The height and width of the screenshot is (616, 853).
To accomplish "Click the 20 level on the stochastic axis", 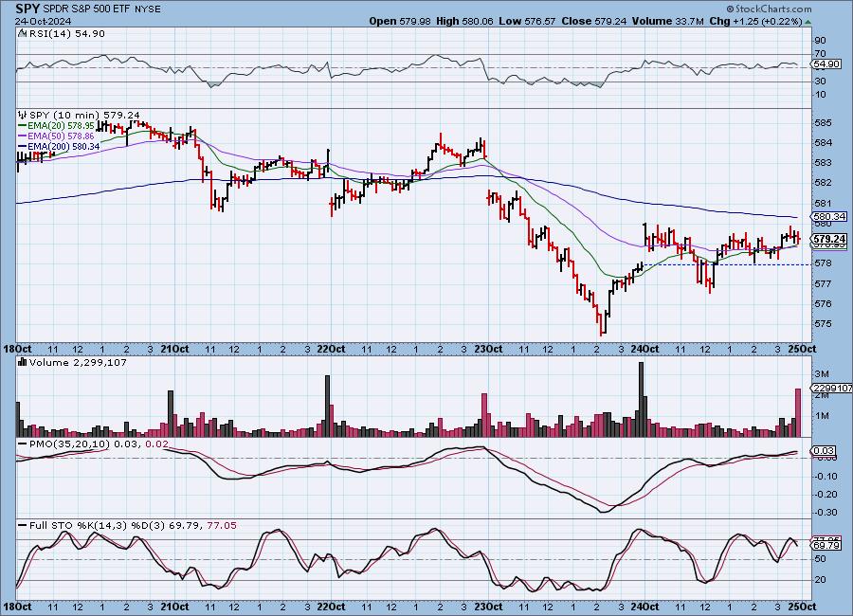I will (820, 580).
